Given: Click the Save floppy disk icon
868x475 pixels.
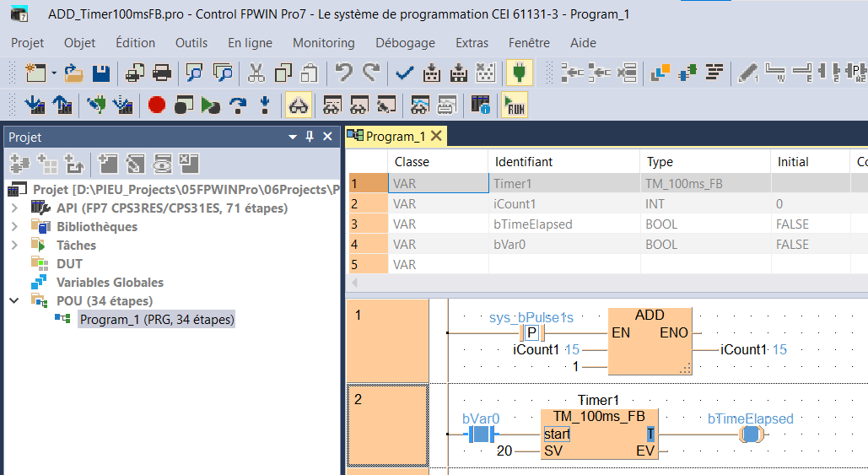Looking at the screenshot, I should click(100, 73).
